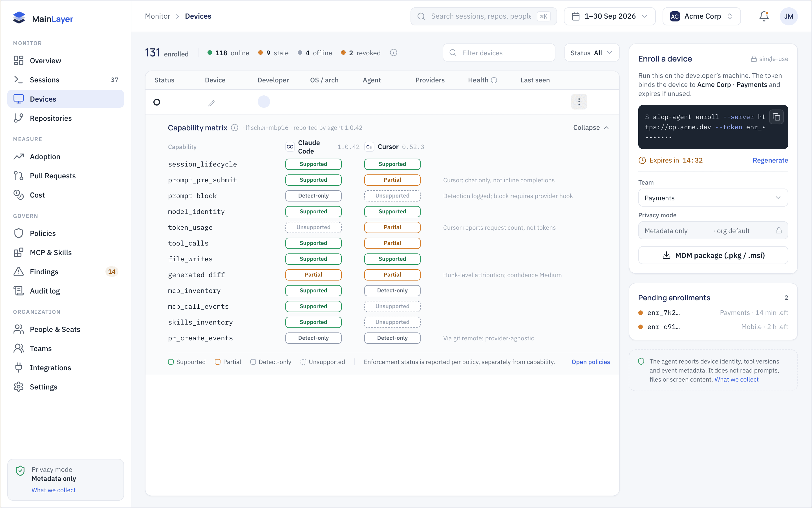Click What we collect in sidebar privacy card
The image size is (812, 508).
(53, 490)
